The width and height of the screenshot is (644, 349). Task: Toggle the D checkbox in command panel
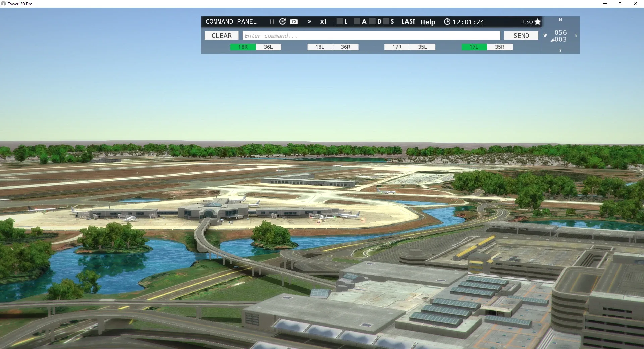tap(372, 22)
